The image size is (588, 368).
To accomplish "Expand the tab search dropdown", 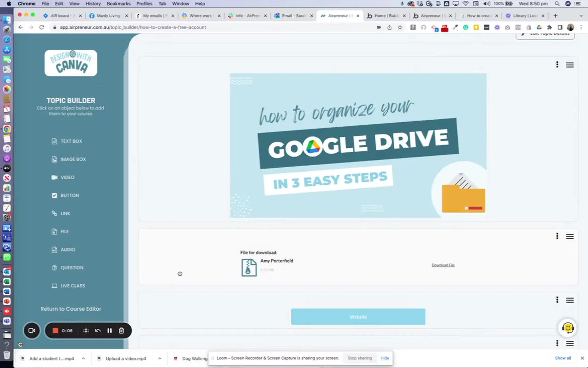I will [x=581, y=16].
